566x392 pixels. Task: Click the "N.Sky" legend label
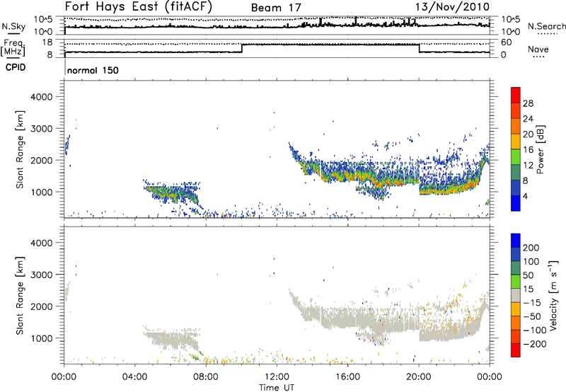13,26
